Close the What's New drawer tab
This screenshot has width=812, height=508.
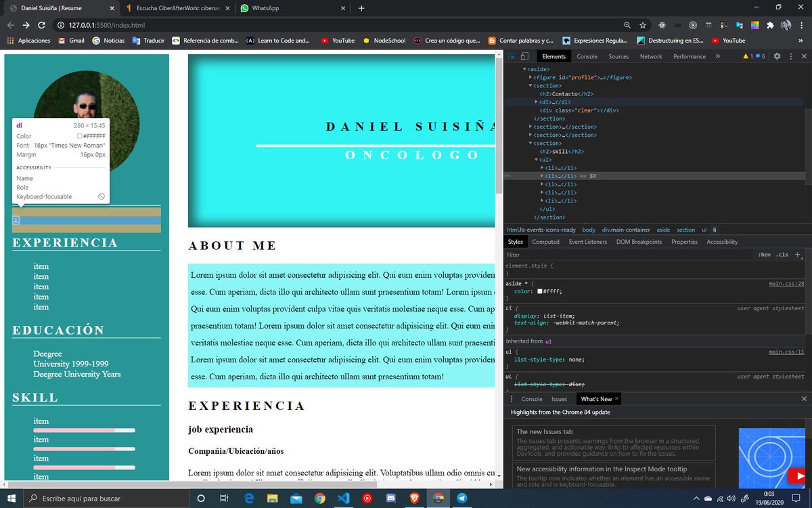click(616, 399)
